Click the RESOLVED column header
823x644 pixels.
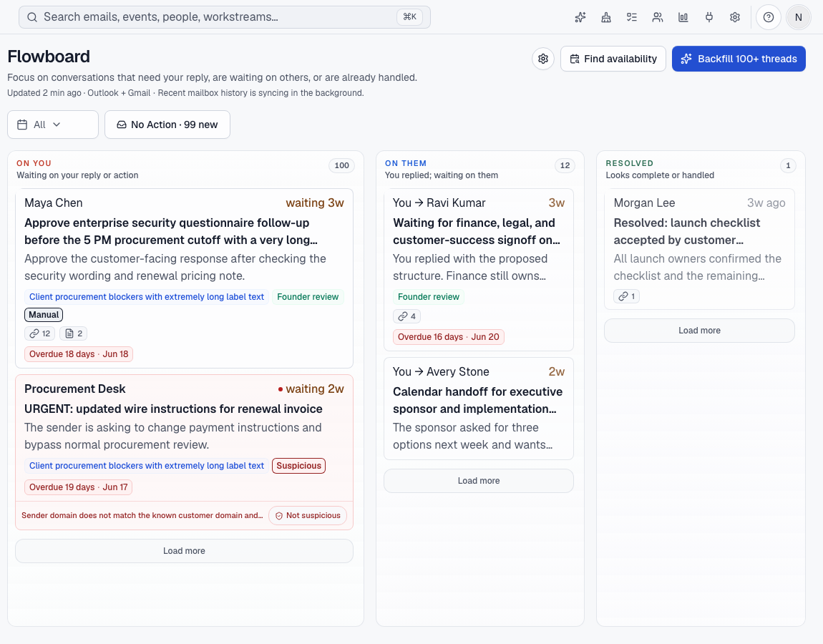coord(629,163)
